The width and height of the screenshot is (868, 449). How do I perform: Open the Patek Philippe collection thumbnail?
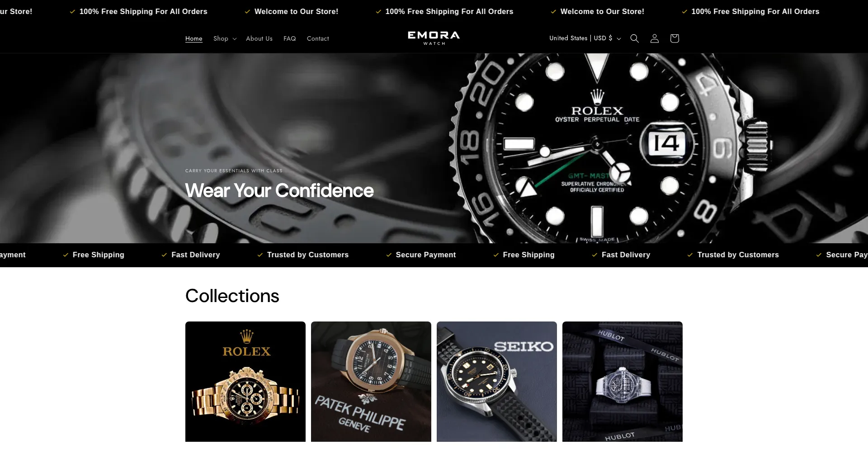point(371,382)
